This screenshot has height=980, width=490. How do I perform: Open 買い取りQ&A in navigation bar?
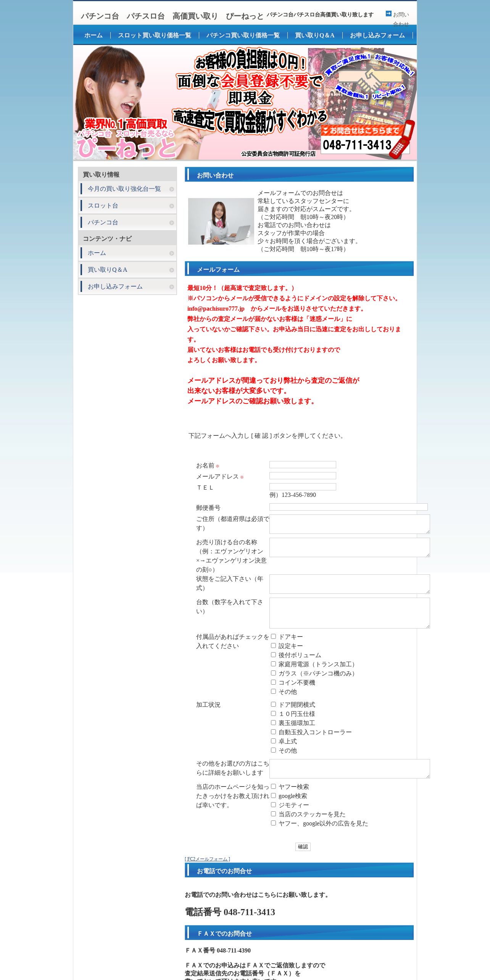point(315,35)
